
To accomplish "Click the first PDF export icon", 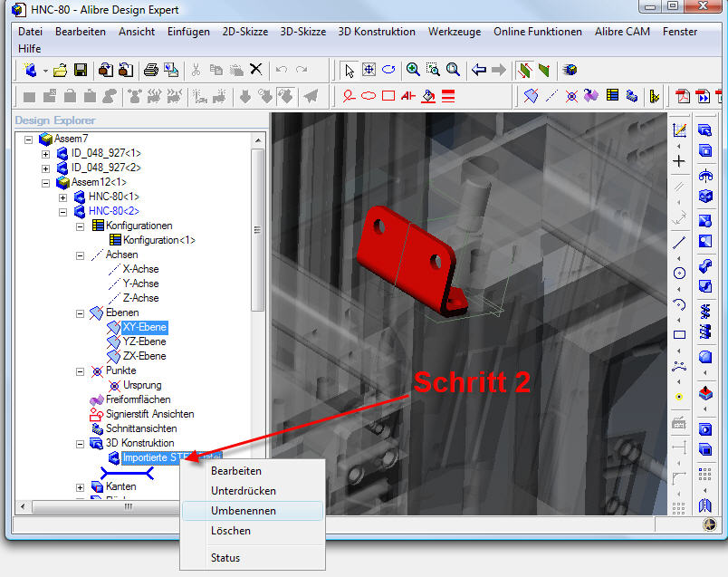I will [x=682, y=96].
